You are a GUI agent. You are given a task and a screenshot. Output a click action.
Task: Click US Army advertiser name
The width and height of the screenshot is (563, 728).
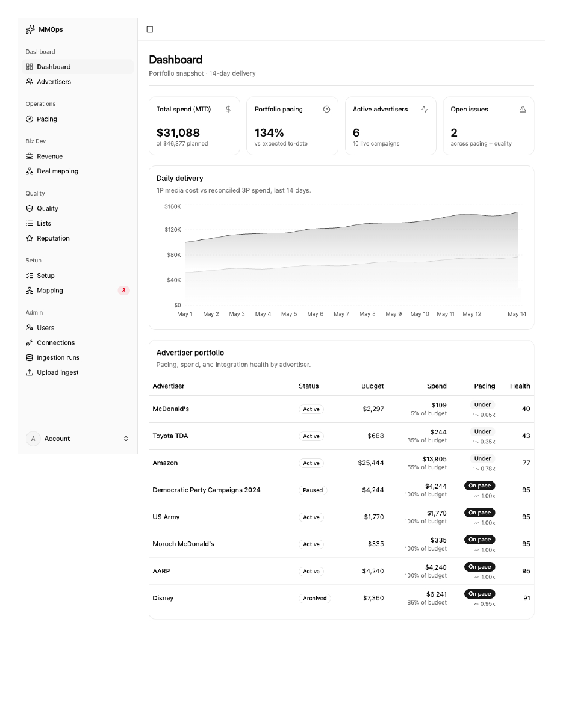click(166, 517)
